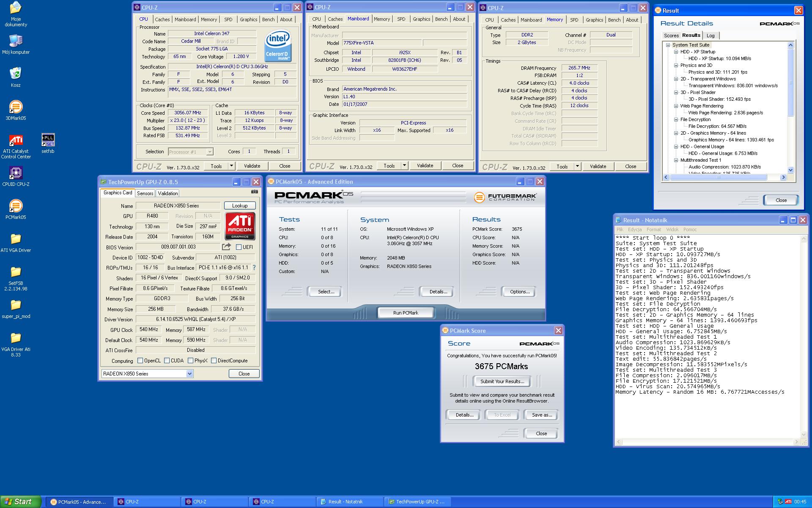812x508 pixels.
Task: Launch 3DMark05 from the desktop
Action: [16, 110]
